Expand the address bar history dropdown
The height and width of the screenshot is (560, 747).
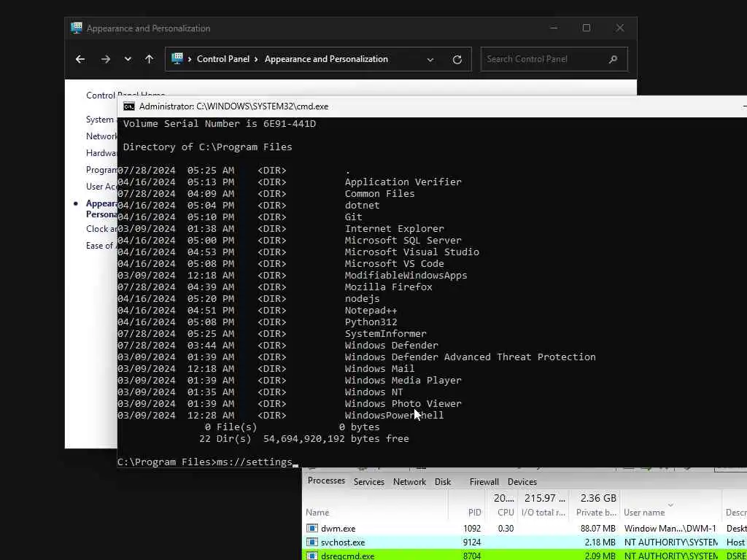[x=430, y=60]
